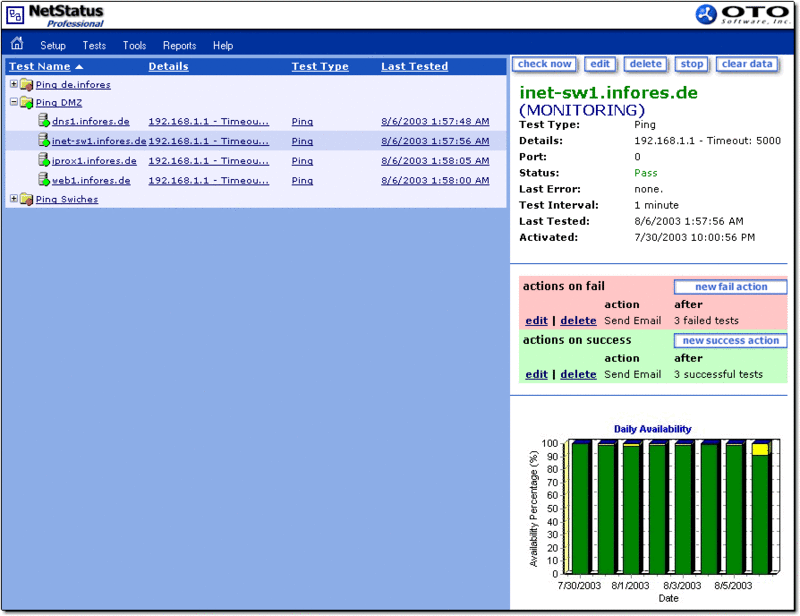Viewport: 800px width, 616px height.
Task: Open the Reports menu
Action: pyautogui.click(x=180, y=45)
